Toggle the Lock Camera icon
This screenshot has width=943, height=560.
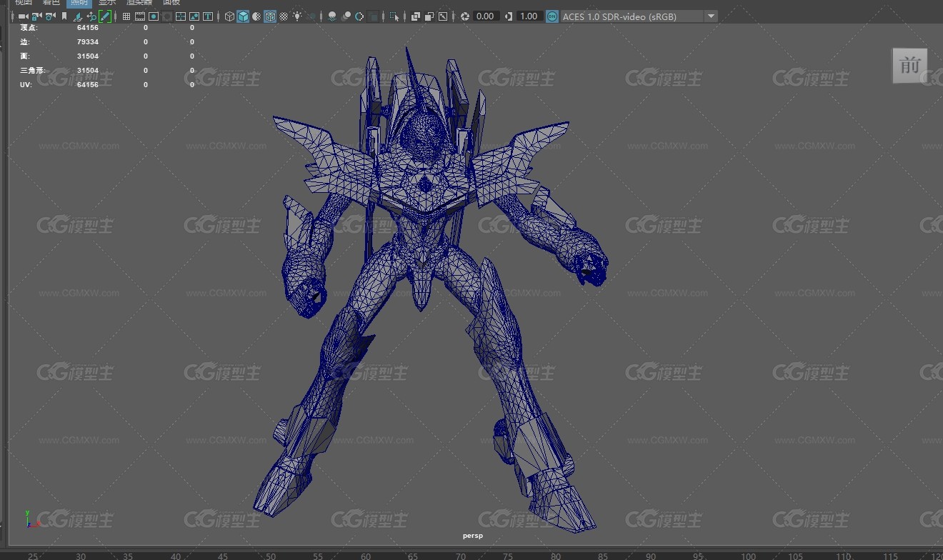pos(37,16)
